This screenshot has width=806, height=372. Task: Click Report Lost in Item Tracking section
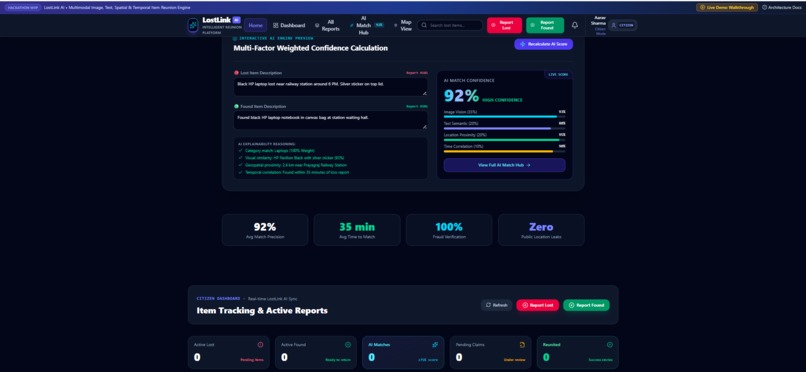click(x=538, y=305)
